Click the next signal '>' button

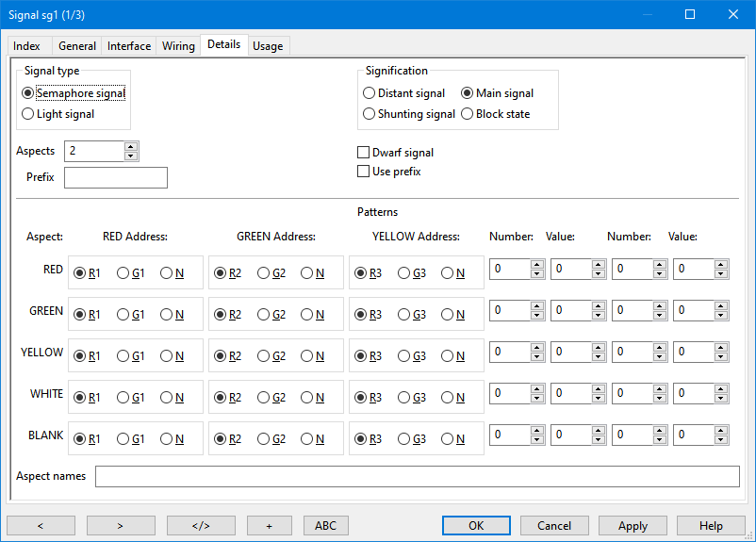pos(121,526)
